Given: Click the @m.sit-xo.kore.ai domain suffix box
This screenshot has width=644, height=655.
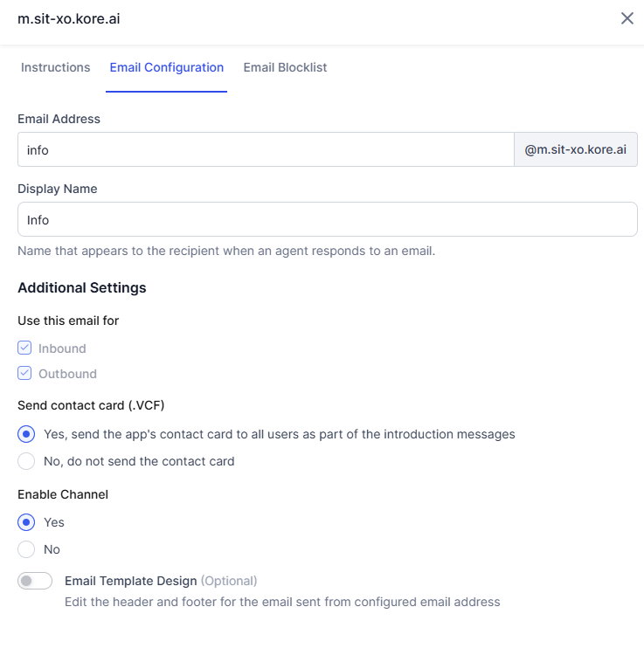Looking at the screenshot, I should (x=575, y=149).
